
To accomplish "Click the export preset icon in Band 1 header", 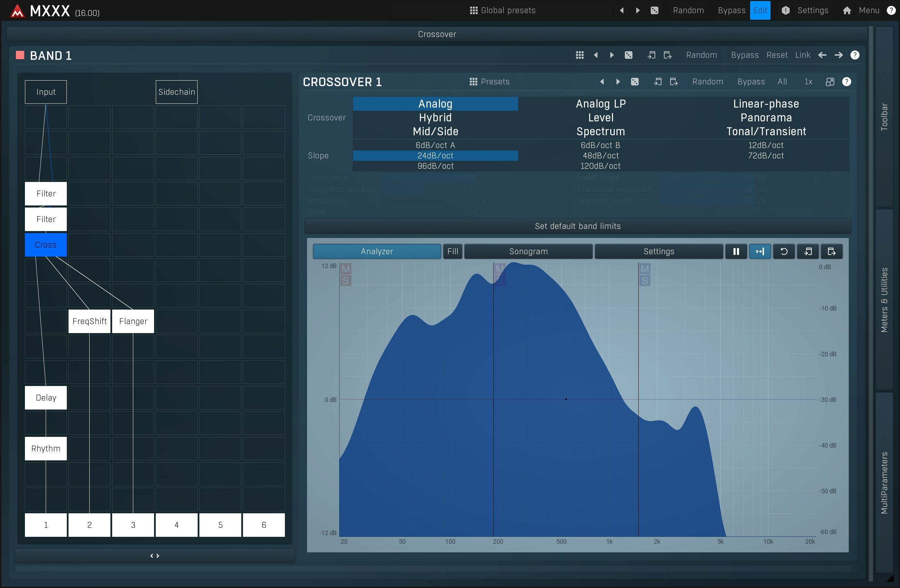I will pyautogui.click(x=667, y=55).
